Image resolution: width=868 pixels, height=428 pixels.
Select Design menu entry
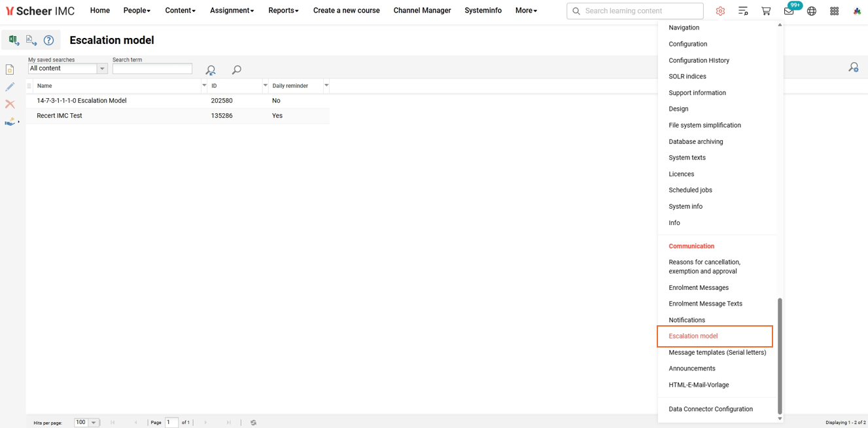pos(678,109)
